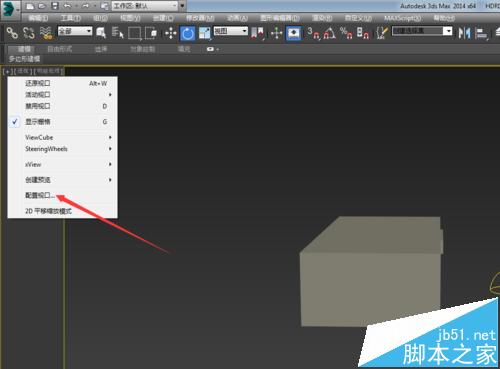Click the New Scene icon in quick access toolbar
Screen dimensions: 500x369
[30, 6]
